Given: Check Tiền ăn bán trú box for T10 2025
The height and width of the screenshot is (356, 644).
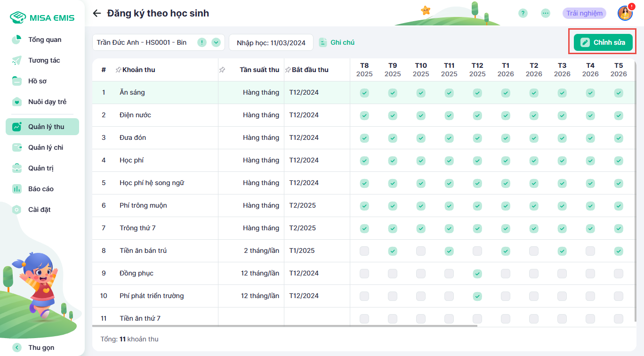Looking at the screenshot, I should (x=421, y=251).
